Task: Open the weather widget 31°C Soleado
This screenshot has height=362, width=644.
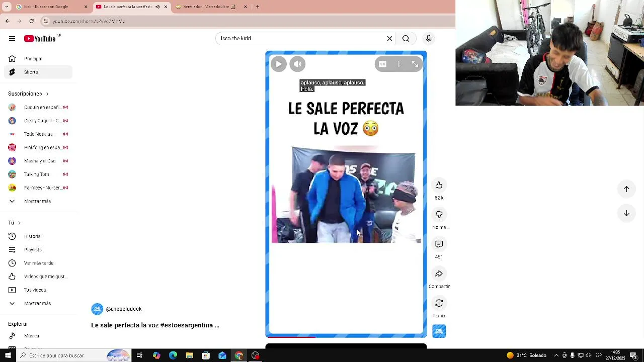Action: tap(526, 355)
